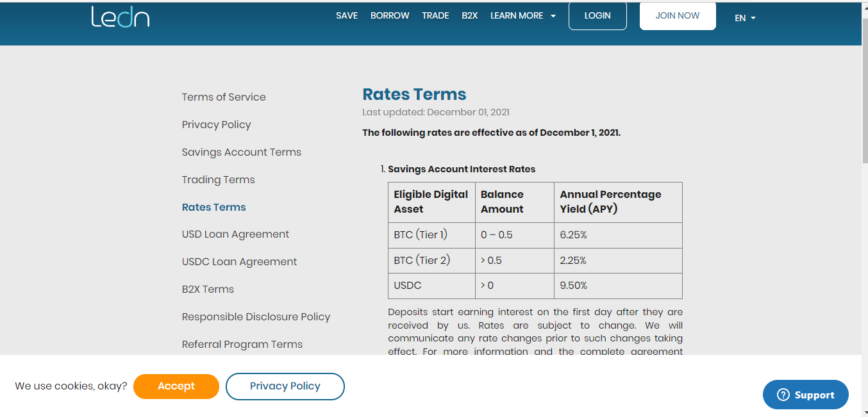This screenshot has height=417, width=868.
Task: Open the USDC Loan Agreement link
Action: pos(240,262)
